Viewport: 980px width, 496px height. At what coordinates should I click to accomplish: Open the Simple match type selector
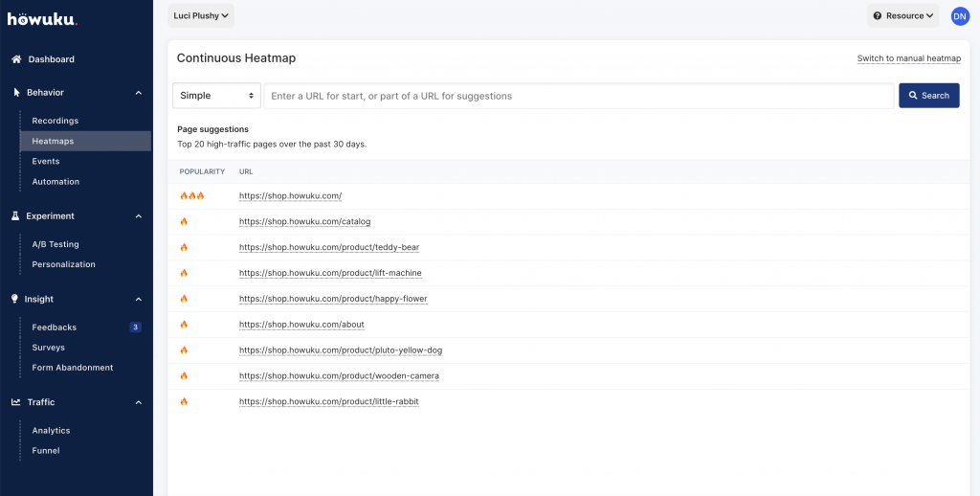click(217, 96)
